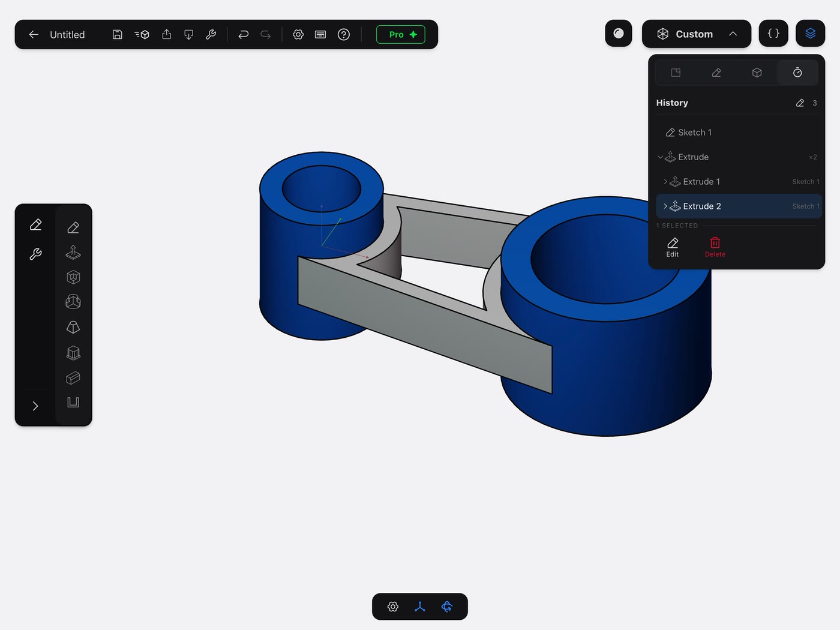Choose the sketch pencil tool in tool column
840x630 pixels.
tap(73, 227)
